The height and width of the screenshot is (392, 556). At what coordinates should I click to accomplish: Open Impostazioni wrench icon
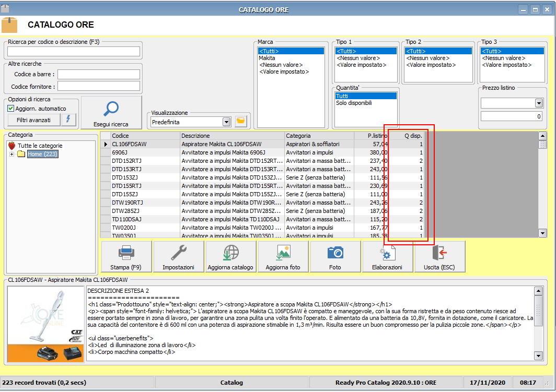[178, 253]
